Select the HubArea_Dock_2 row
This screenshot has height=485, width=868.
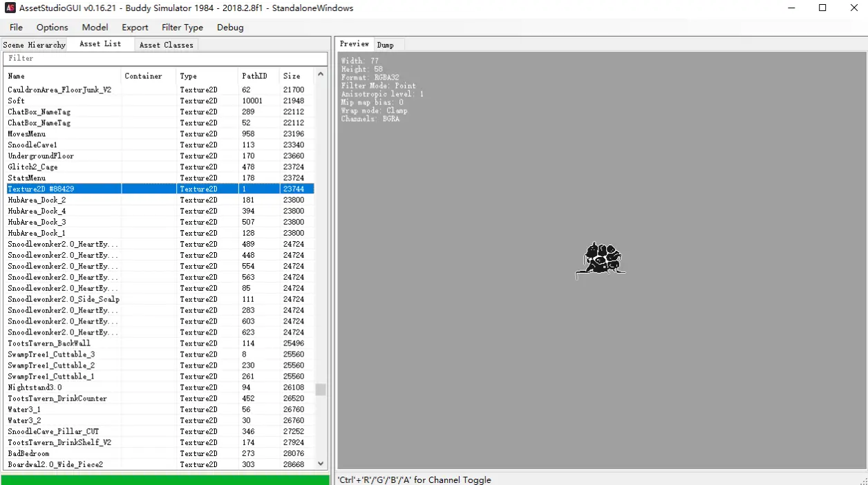pyautogui.click(x=159, y=200)
